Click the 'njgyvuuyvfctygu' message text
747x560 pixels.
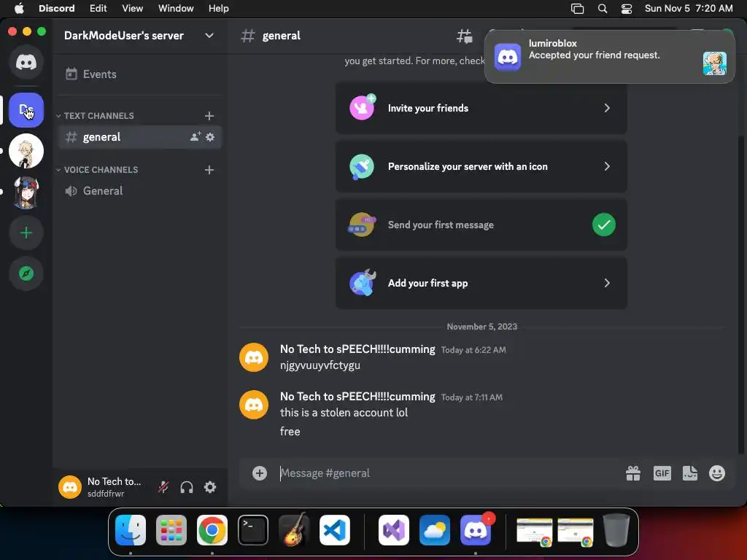click(x=320, y=365)
